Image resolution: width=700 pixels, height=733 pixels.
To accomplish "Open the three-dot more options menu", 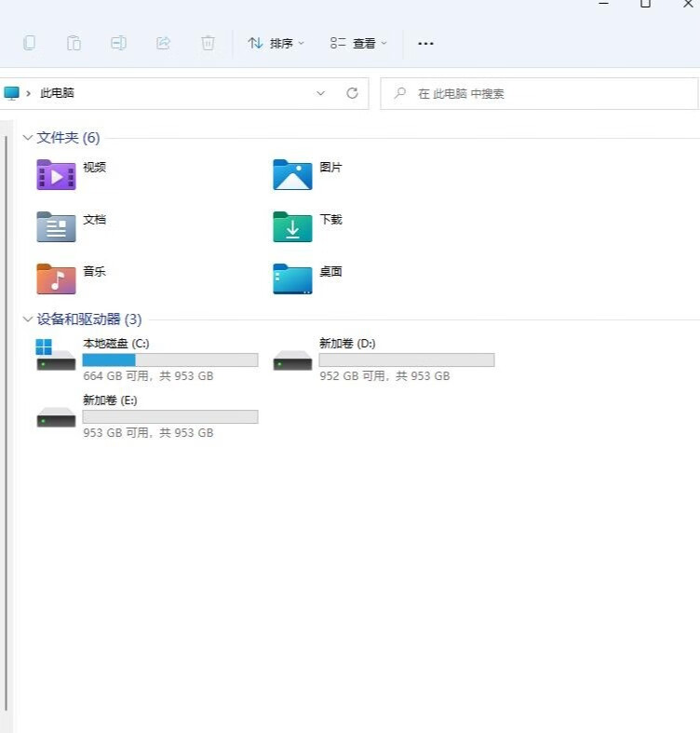I will tap(425, 43).
